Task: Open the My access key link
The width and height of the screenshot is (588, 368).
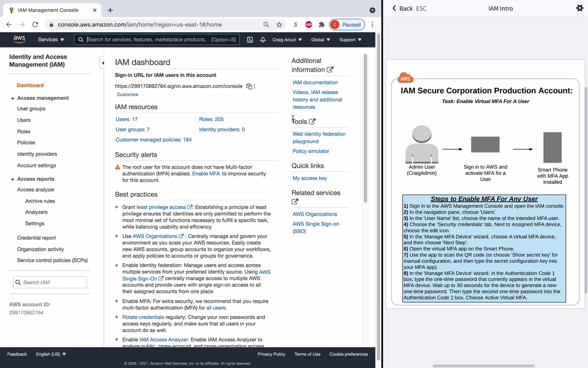Action: point(309,178)
